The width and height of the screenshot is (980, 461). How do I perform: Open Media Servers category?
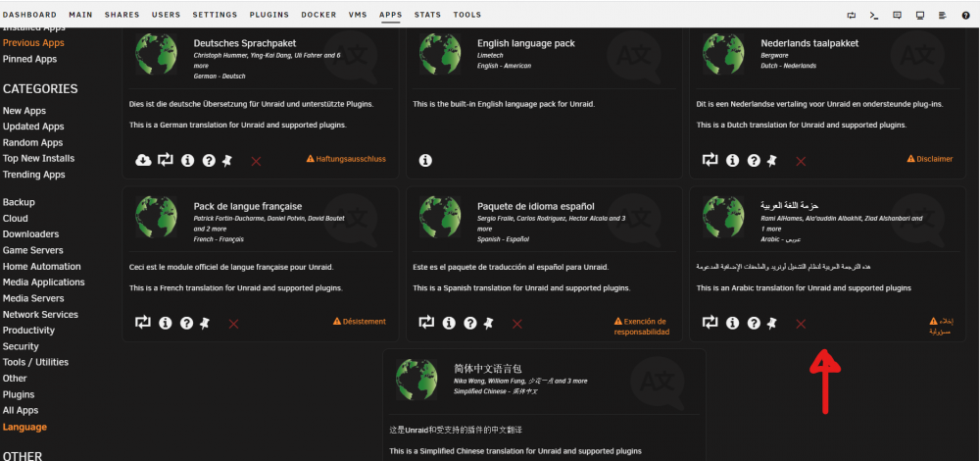click(x=33, y=298)
